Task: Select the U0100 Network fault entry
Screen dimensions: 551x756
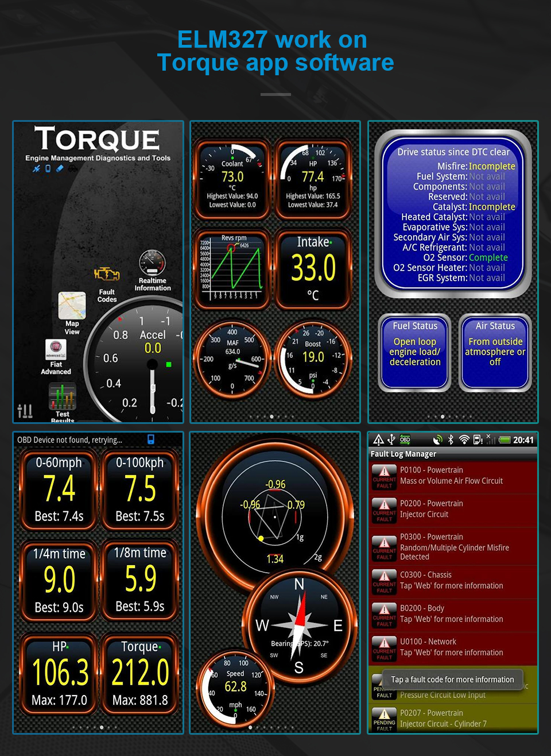Action: (x=452, y=647)
